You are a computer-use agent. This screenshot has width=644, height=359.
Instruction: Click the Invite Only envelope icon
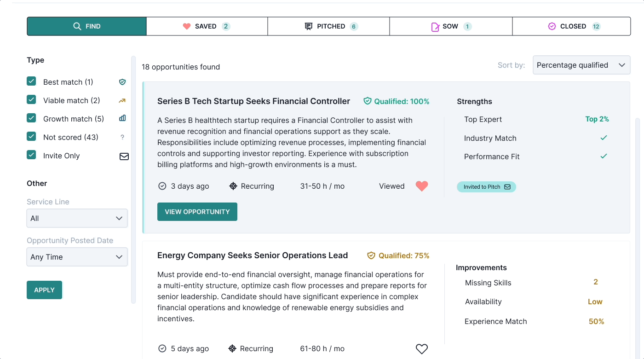[124, 156]
